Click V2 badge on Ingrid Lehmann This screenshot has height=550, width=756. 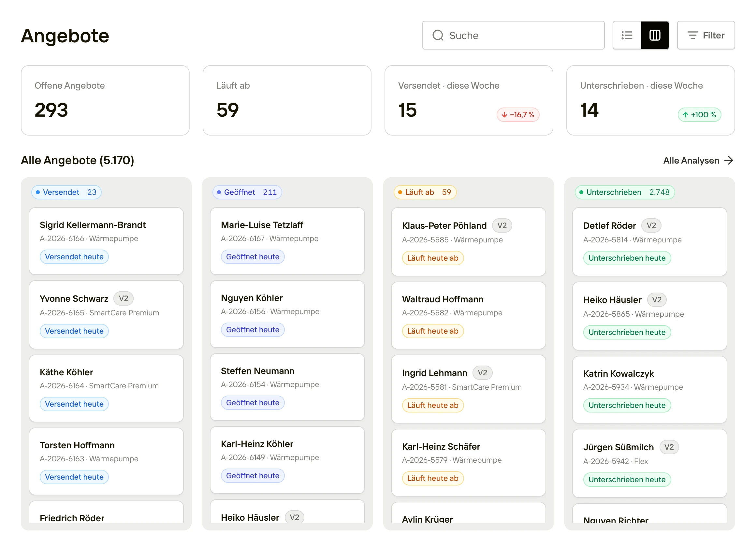(482, 373)
